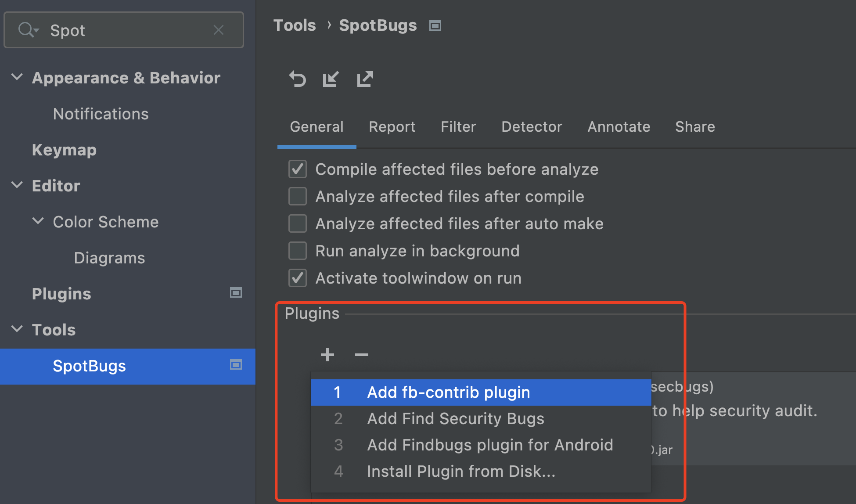Click the project-level icon beside SpotBugs breadcrumb
Image resolution: width=856 pixels, height=504 pixels.
435,26
